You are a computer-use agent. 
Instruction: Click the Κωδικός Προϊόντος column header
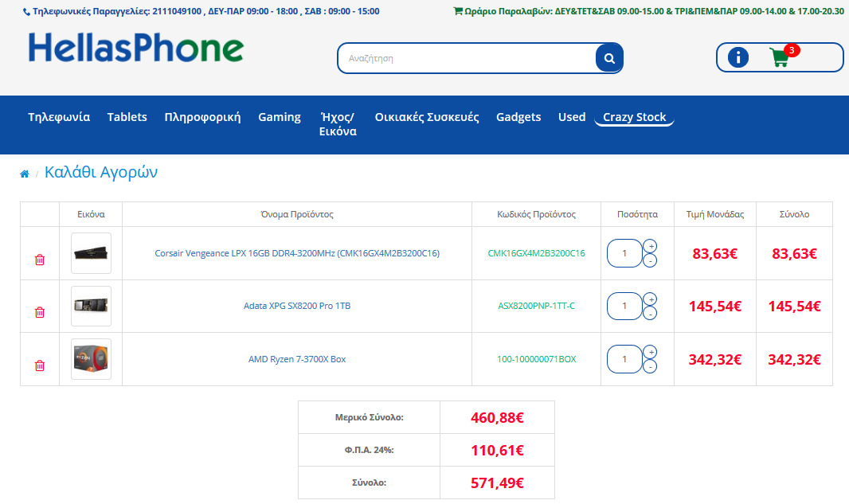point(537,214)
